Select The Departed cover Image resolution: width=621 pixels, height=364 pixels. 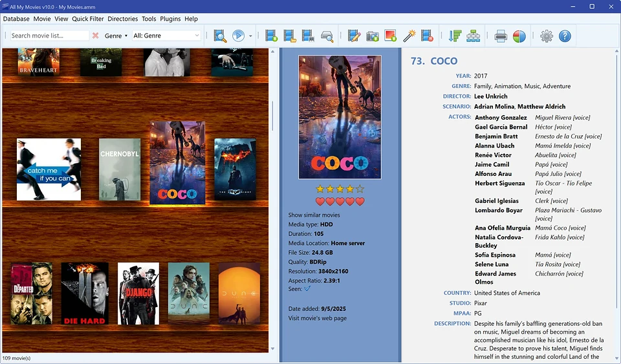31,294
